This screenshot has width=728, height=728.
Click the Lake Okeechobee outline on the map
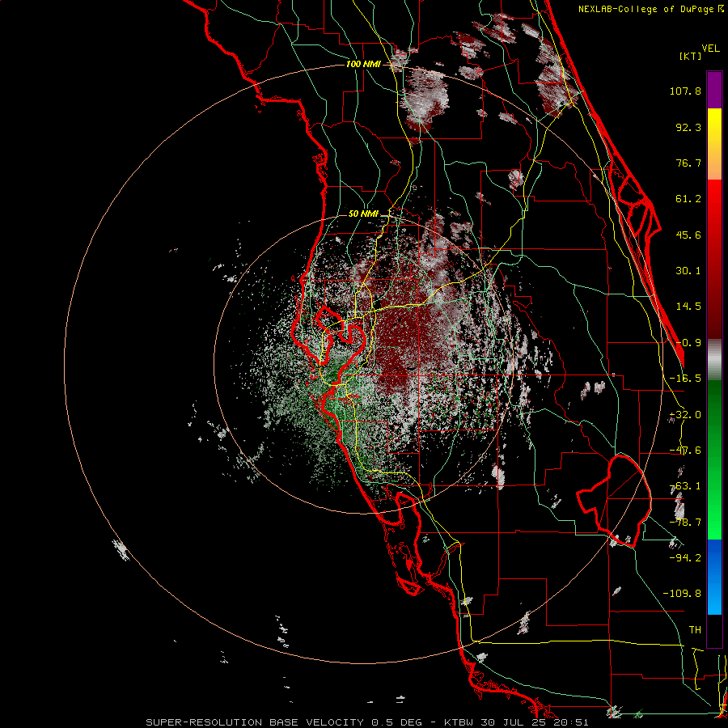pos(614,501)
